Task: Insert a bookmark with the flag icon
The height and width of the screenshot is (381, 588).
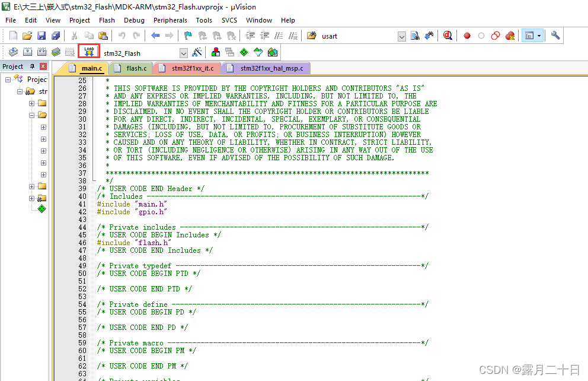Action: tap(188, 36)
